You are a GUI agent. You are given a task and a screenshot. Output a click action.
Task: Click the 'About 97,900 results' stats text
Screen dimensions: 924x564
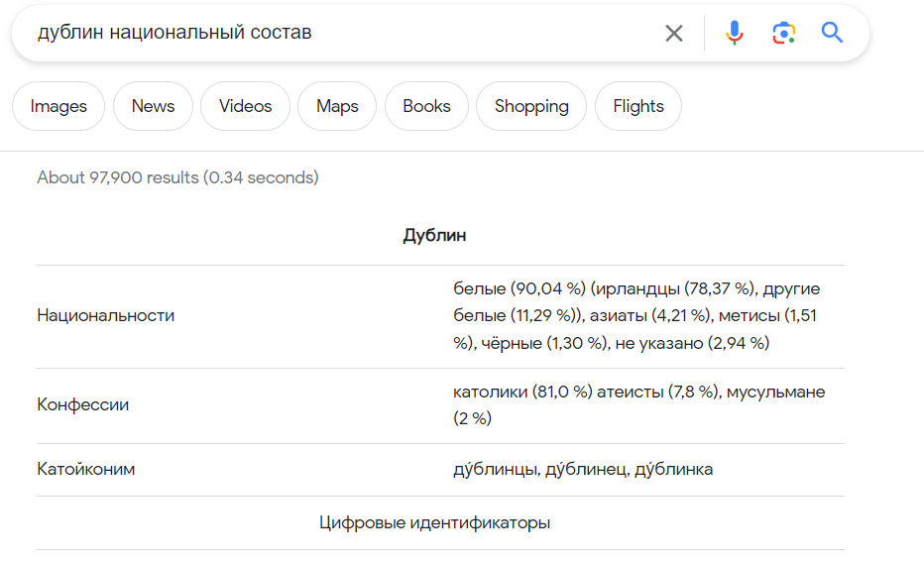(x=177, y=177)
